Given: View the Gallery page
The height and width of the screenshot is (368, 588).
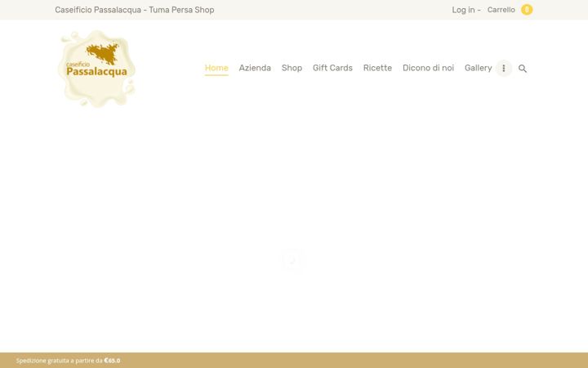Looking at the screenshot, I should (478, 68).
